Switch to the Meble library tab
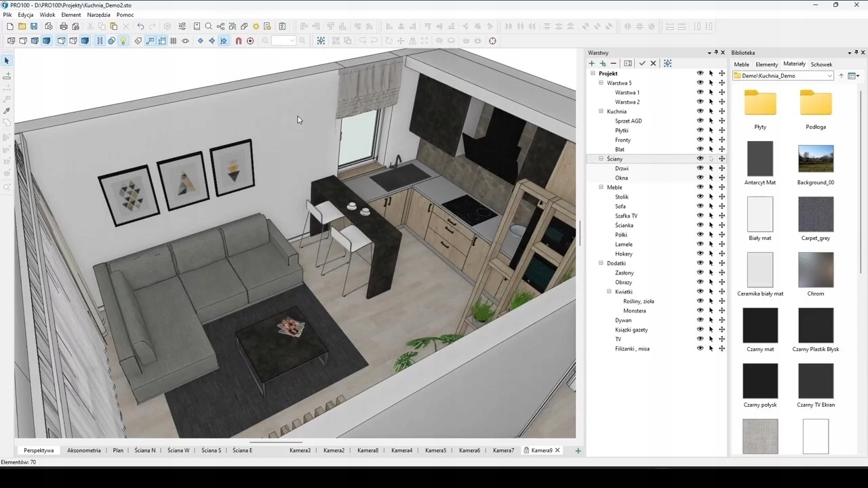This screenshot has height=488, width=868. (x=741, y=64)
